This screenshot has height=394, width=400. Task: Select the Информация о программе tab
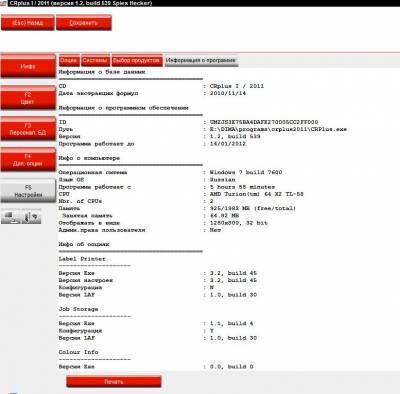point(201,60)
